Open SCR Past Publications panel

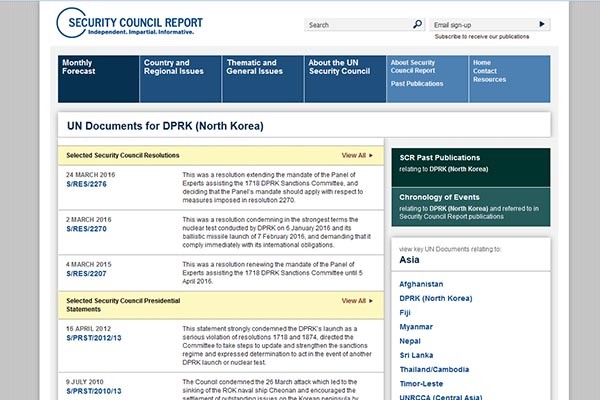[x=471, y=168]
